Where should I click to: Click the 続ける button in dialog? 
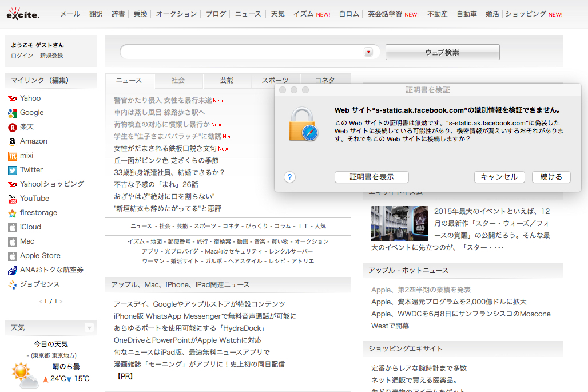tap(551, 177)
